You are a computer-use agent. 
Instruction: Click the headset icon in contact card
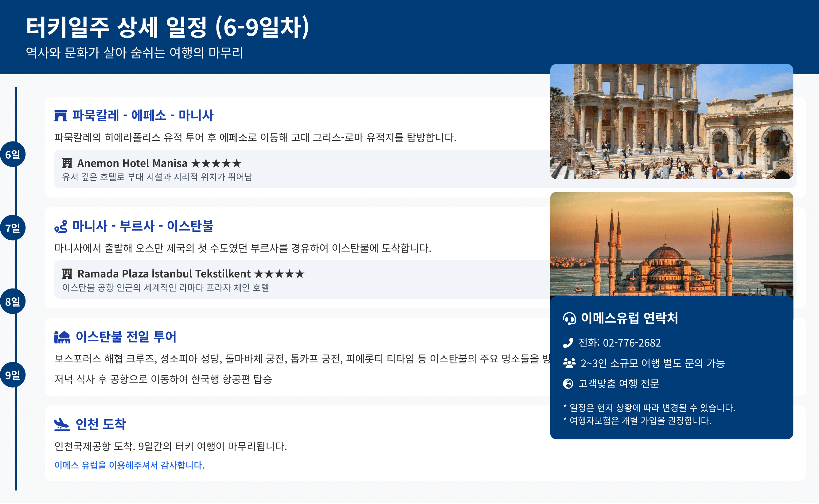click(569, 318)
